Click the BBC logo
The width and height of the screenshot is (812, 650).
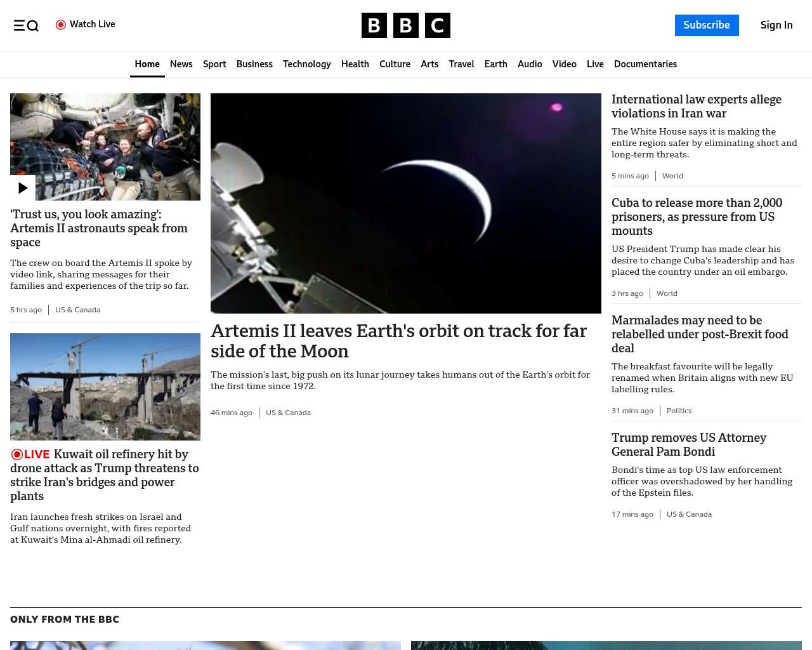(405, 25)
